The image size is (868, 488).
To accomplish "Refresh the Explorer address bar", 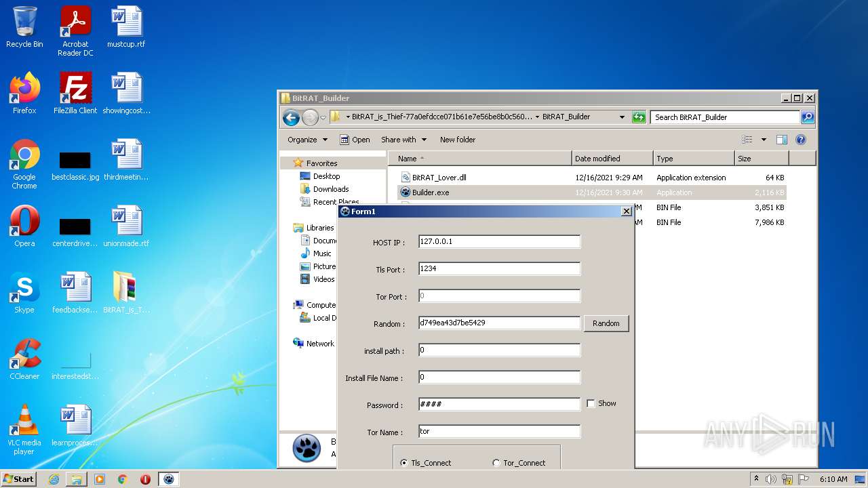I will (x=639, y=117).
